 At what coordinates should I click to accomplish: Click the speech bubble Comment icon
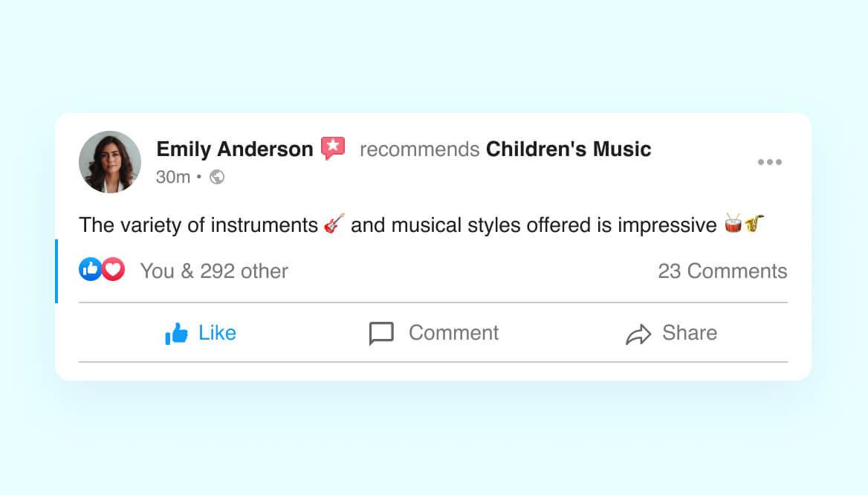pos(381,334)
